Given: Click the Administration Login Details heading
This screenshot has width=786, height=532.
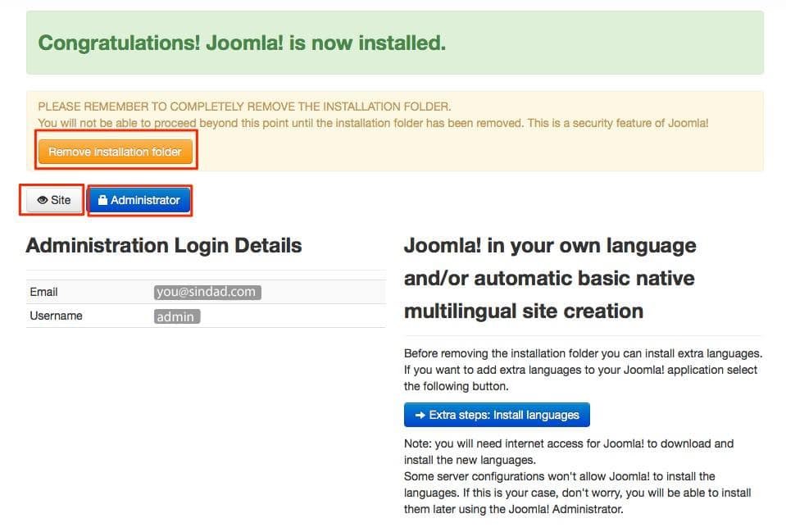Looking at the screenshot, I should pyautogui.click(x=164, y=246).
